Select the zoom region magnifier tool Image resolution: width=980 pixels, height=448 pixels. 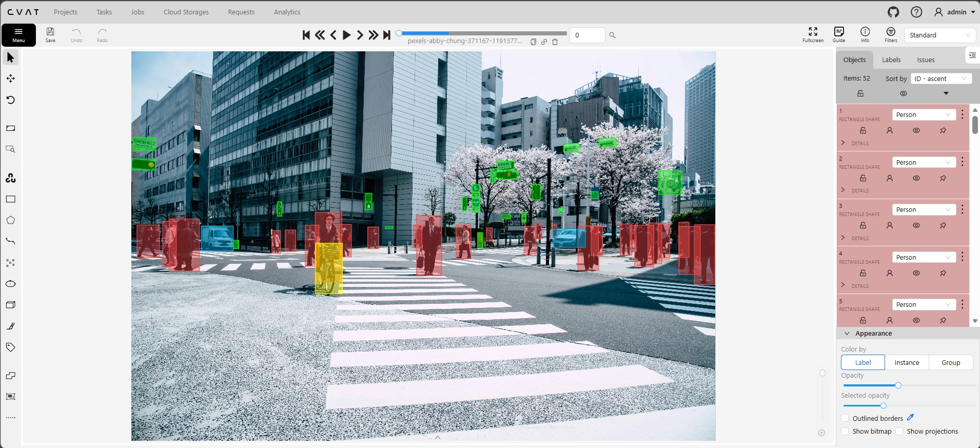pyautogui.click(x=11, y=149)
